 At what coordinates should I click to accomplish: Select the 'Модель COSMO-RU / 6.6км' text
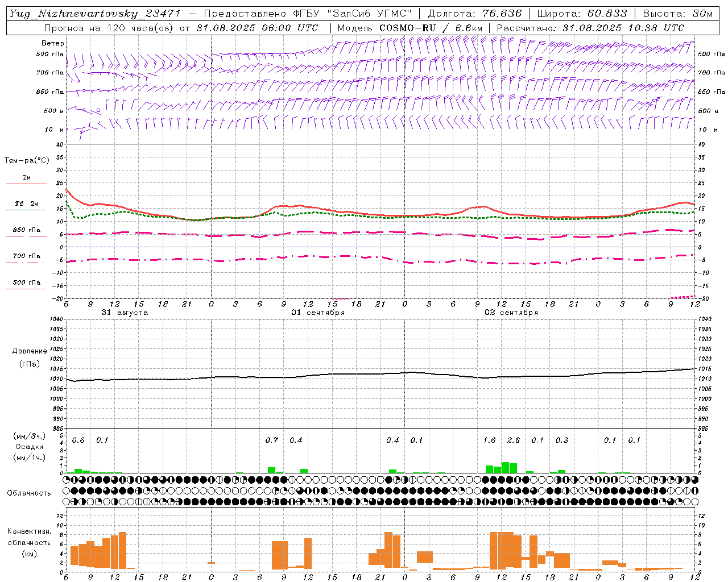[411, 28]
